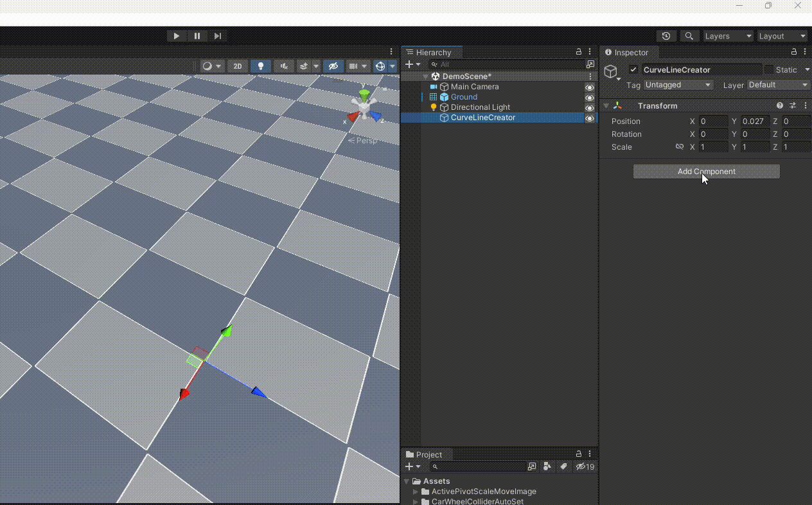812x505 pixels.
Task: Click the red X axis on orientation gizmo
Action: click(x=353, y=117)
